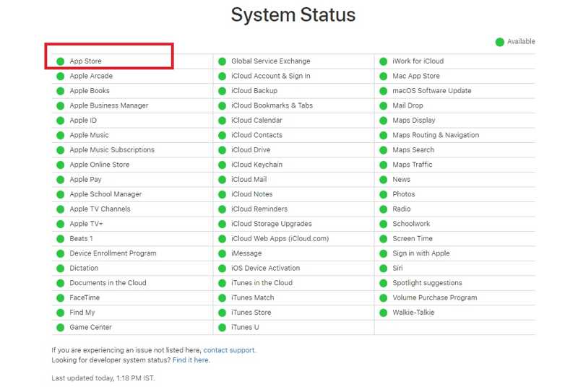Image resolution: width=578 pixels, height=392 pixels.
Task: Click the green dot for Global Service Exchange
Action: tap(222, 61)
